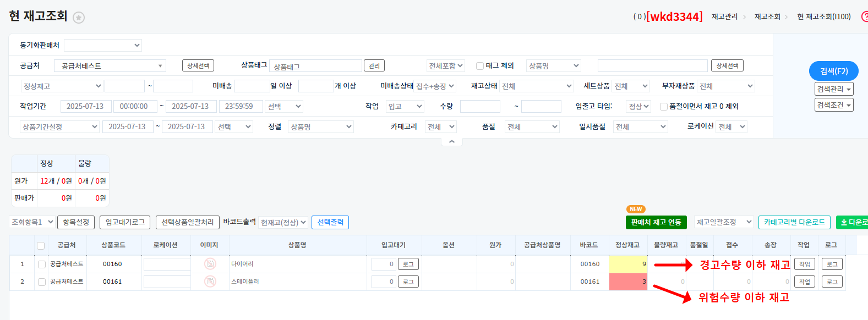Viewport: 868px width, 320px height.
Task: Collapse the search panel with the chevron
Action: pyautogui.click(x=451, y=142)
